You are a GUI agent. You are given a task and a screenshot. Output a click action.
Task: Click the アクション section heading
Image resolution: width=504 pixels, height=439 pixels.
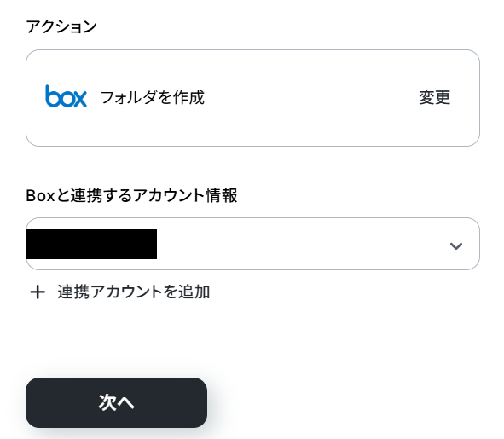click(x=61, y=26)
